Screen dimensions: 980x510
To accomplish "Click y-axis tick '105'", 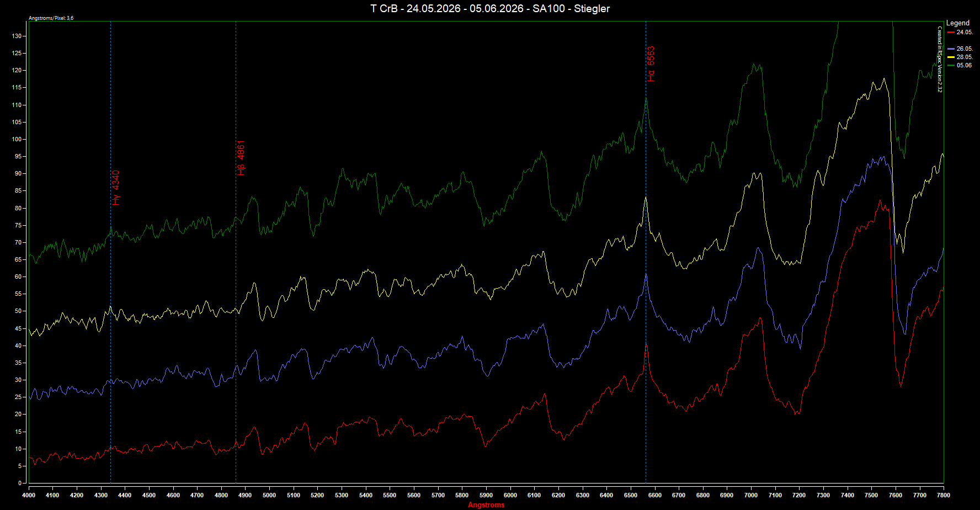I will (x=17, y=122).
